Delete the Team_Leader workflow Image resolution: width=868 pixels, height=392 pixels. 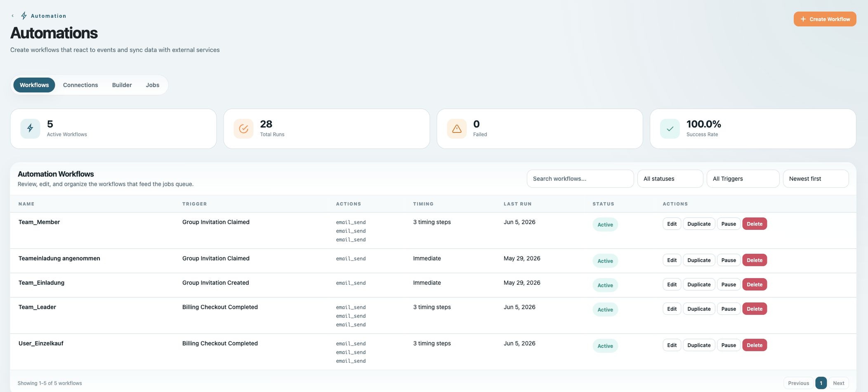(754, 309)
